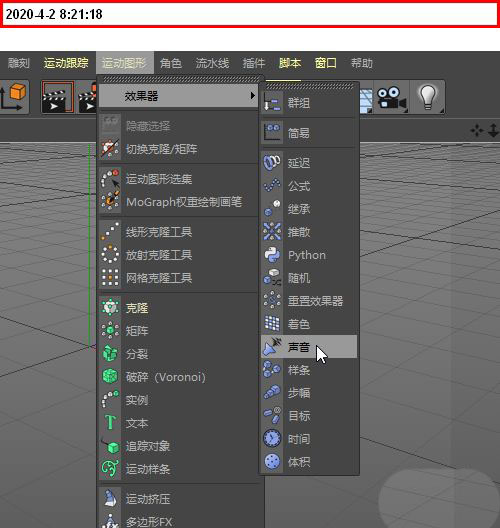
Task: Choose the Plain (简易) effector icon
Action: pos(272,133)
